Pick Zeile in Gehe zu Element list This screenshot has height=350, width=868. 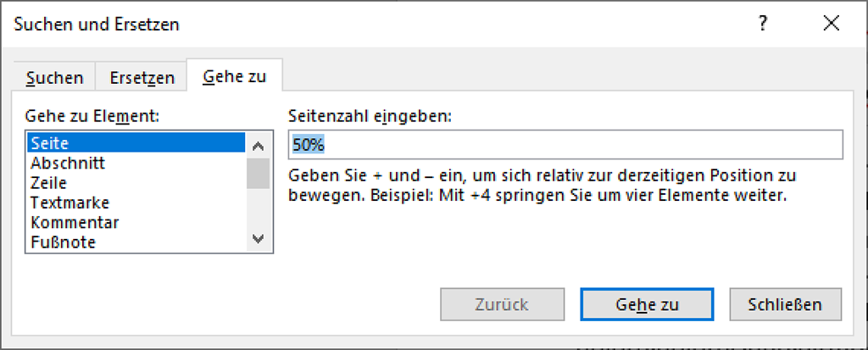pyautogui.click(x=136, y=182)
